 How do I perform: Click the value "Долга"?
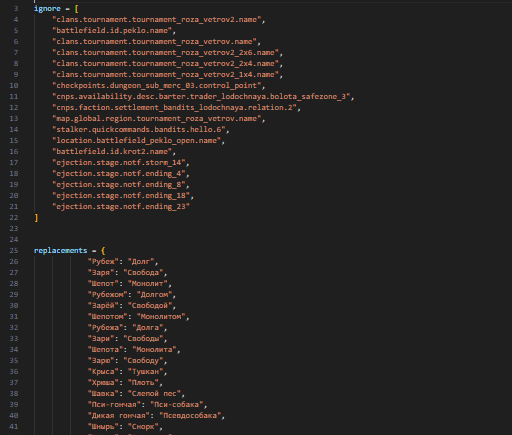coord(147,328)
